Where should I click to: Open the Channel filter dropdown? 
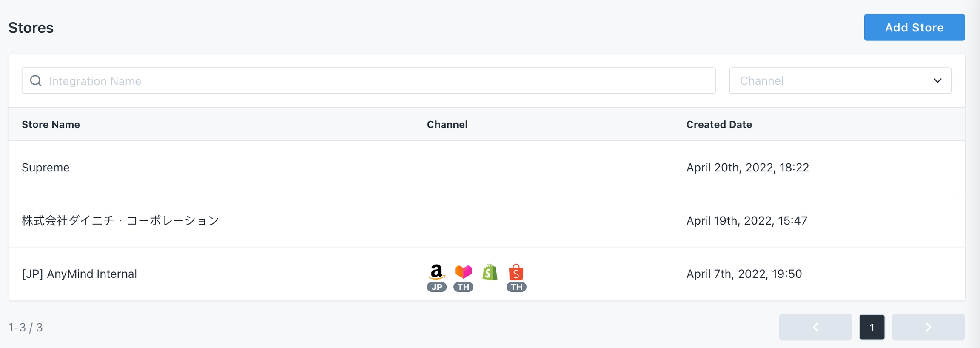(x=834, y=81)
